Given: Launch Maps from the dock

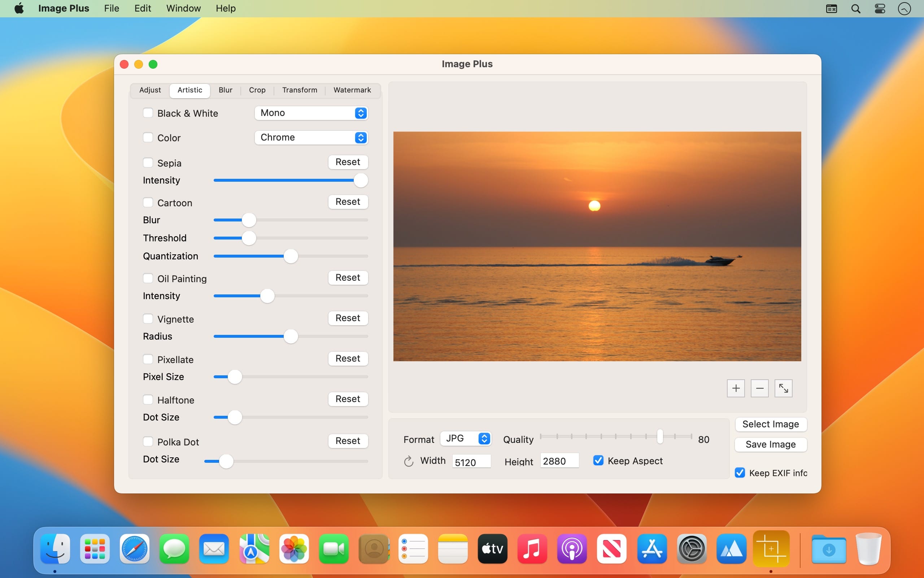Looking at the screenshot, I should click(x=254, y=549).
